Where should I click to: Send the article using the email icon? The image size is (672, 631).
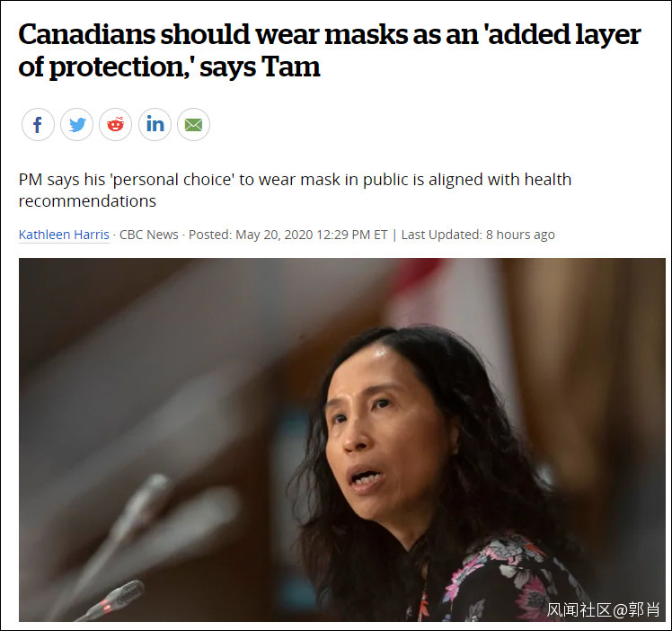point(193,125)
